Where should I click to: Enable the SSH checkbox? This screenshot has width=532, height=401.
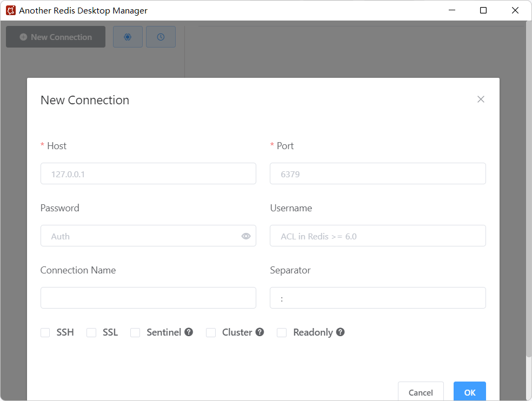pos(45,332)
